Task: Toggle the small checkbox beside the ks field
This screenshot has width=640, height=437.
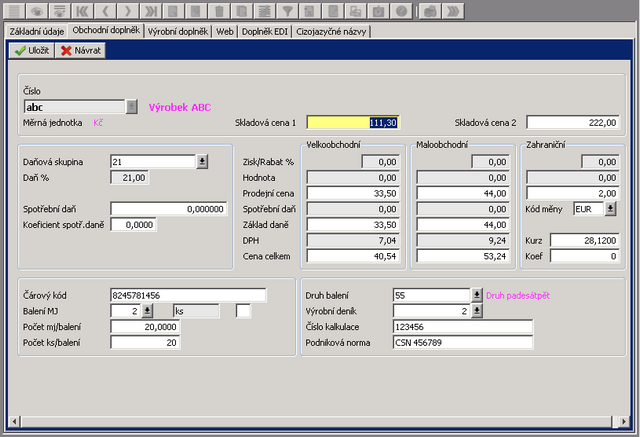Action: point(243,312)
